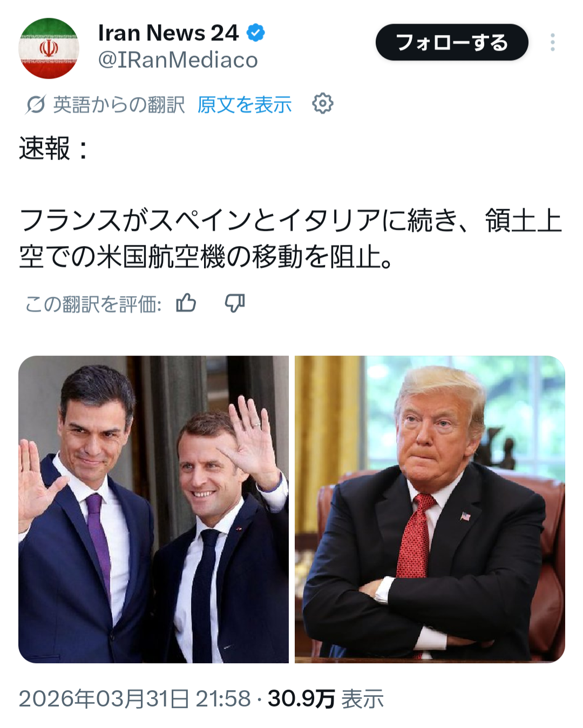Open the left photo of two men waving

[x=153, y=509]
